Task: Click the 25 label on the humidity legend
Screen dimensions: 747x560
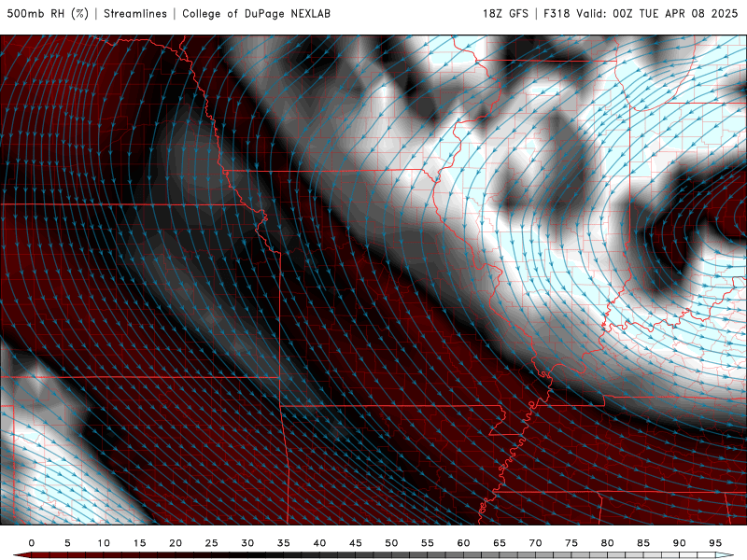Action: (x=212, y=543)
